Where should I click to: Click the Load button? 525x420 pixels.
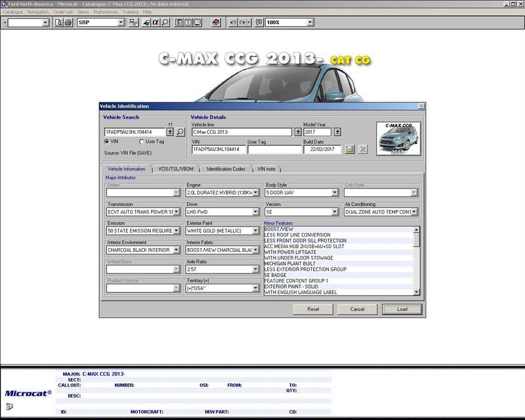(402, 309)
